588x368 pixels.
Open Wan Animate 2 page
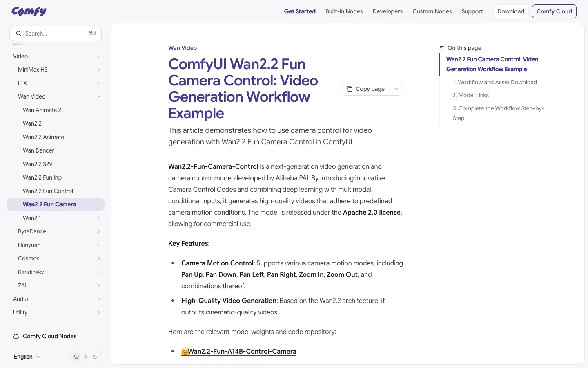56,110
